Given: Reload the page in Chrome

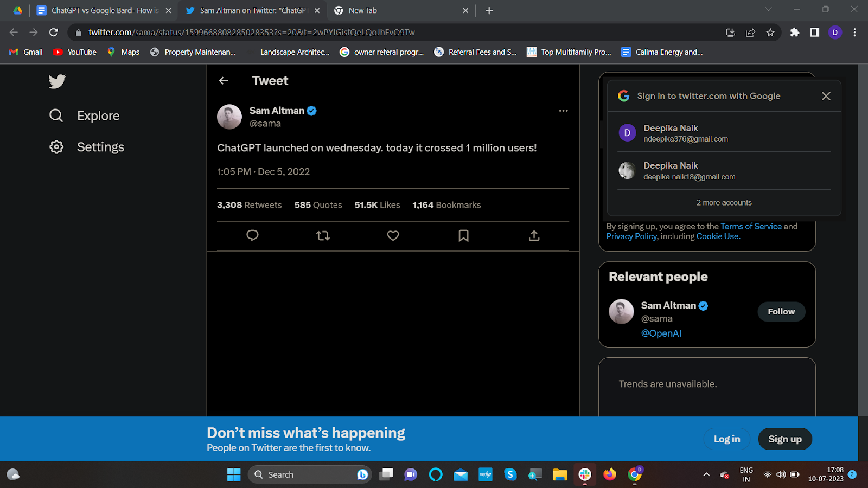Looking at the screenshot, I should (54, 33).
